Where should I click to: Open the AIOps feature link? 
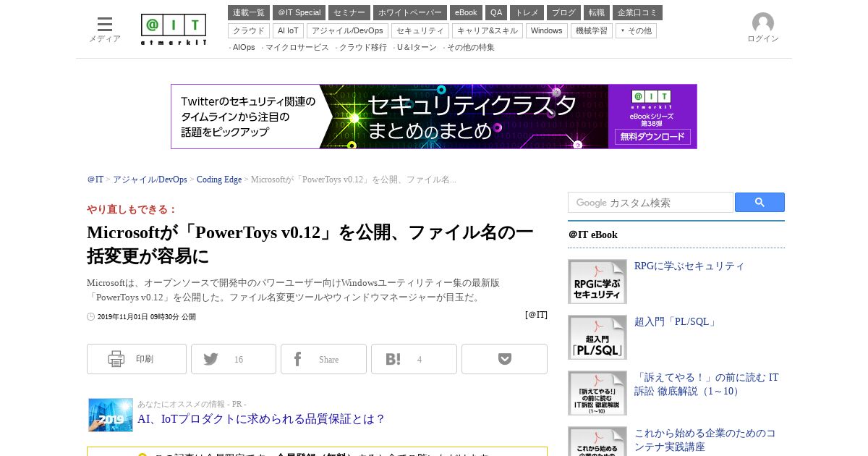[244, 47]
